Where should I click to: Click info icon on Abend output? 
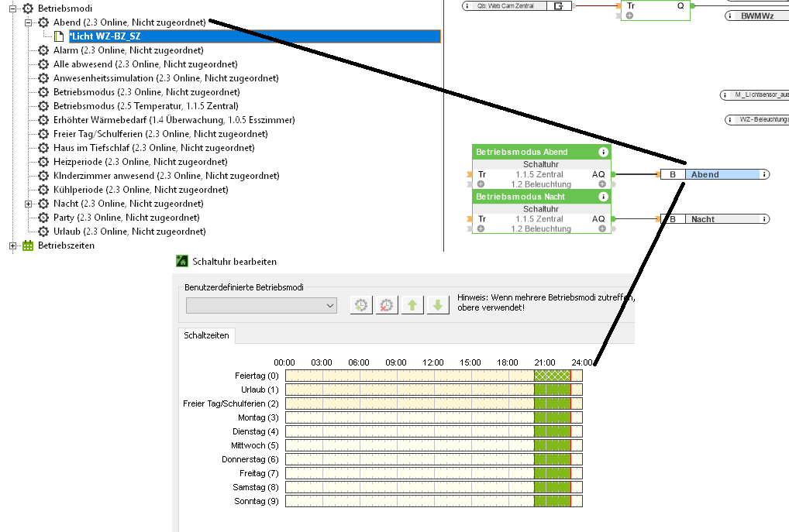coord(764,174)
